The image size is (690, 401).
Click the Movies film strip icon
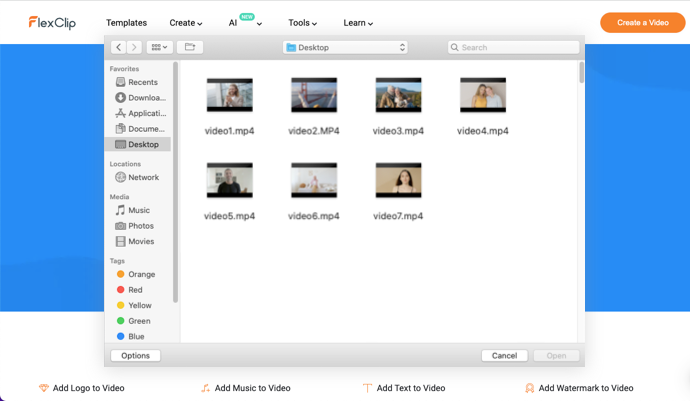pos(120,241)
